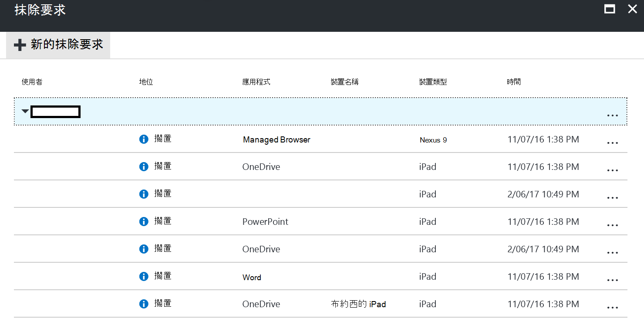Click the info icon in the Word row
This screenshot has height=322, width=644.
(144, 276)
